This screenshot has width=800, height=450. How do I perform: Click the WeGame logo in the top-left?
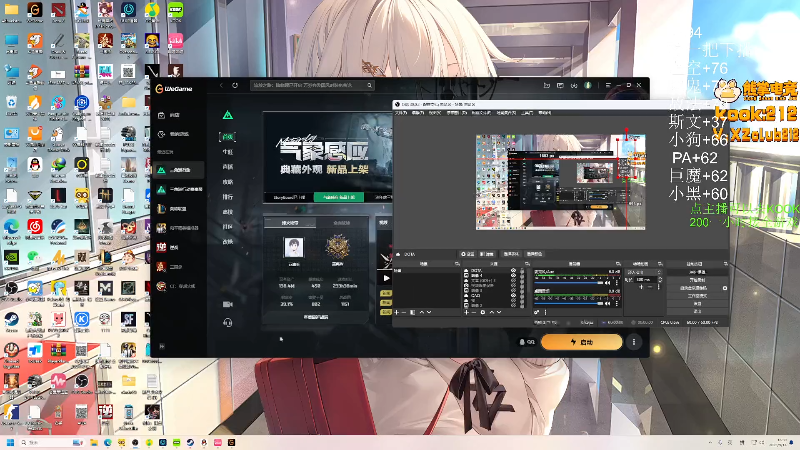click(174, 89)
